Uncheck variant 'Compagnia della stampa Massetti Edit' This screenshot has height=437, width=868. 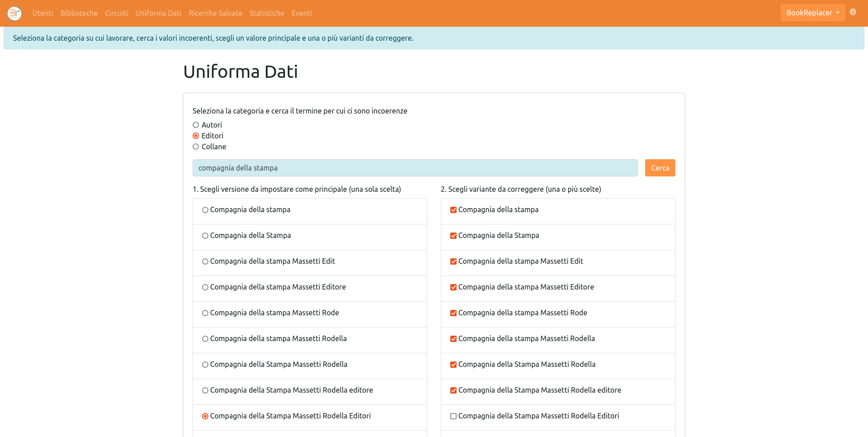tap(453, 261)
